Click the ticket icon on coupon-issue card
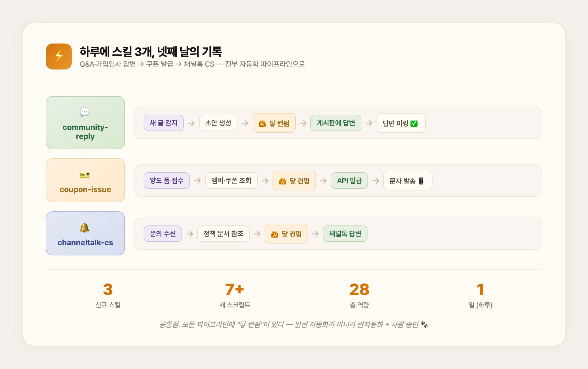The width and height of the screenshot is (588, 369). pyautogui.click(x=85, y=175)
